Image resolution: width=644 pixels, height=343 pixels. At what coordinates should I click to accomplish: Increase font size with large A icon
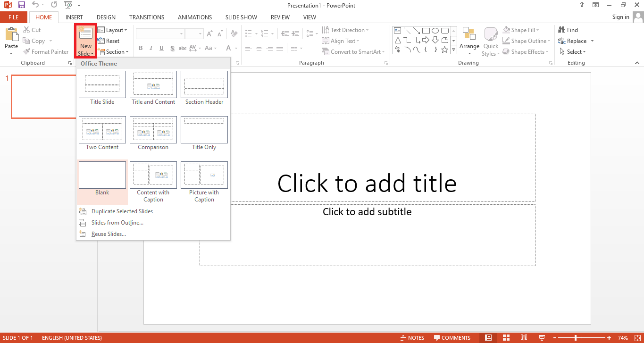tap(209, 34)
